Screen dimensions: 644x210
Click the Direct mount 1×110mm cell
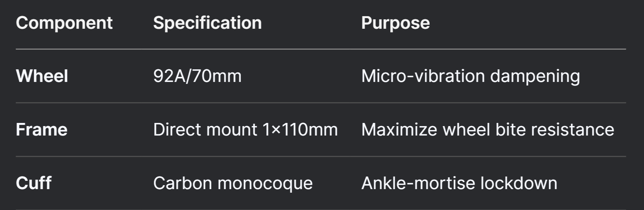[x=245, y=130]
